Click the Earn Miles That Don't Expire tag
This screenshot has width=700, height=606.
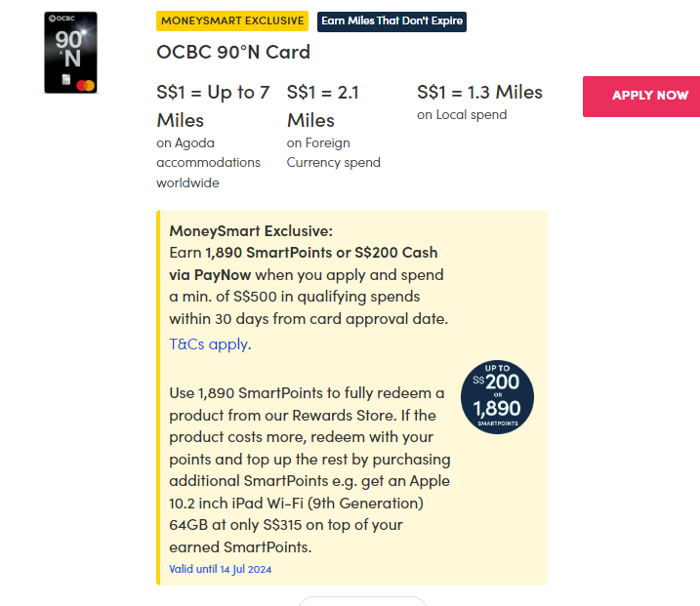(392, 21)
